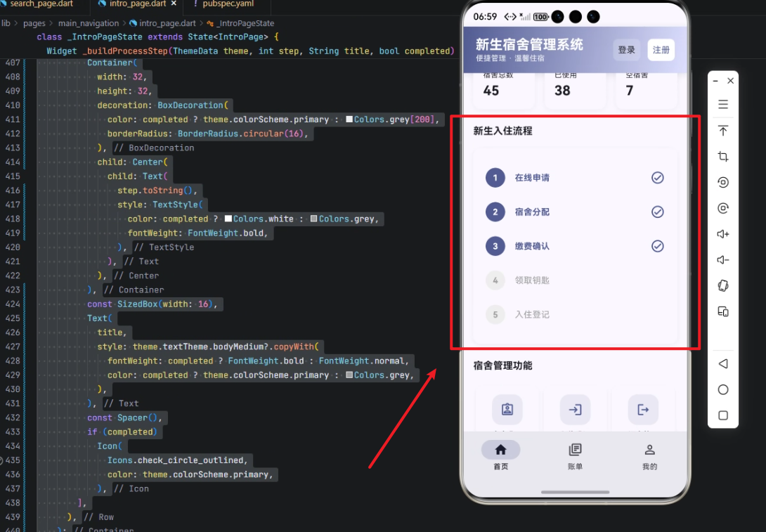Click the emulator multi-device icon

(x=723, y=311)
